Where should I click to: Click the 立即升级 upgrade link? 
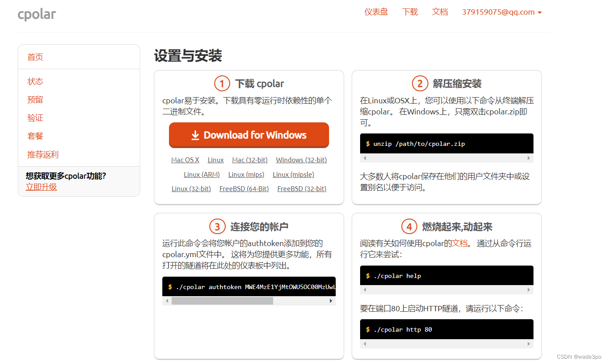click(x=41, y=187)
